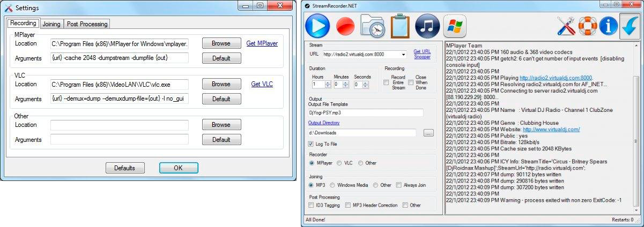Click the Other Arguments input field
This screenshot has width=644, height=227.
coord(120,139)
